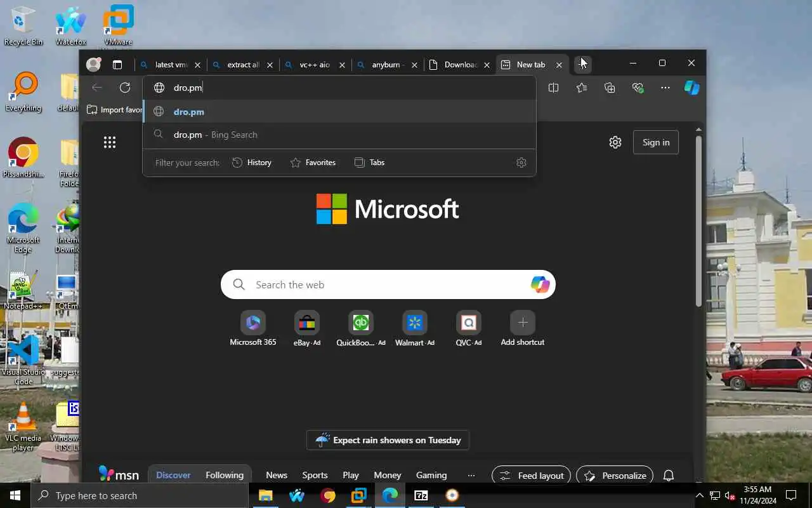This screenshot has width=812, height=508.
Task: Click the browser refresh button
Action: point(125,88)
